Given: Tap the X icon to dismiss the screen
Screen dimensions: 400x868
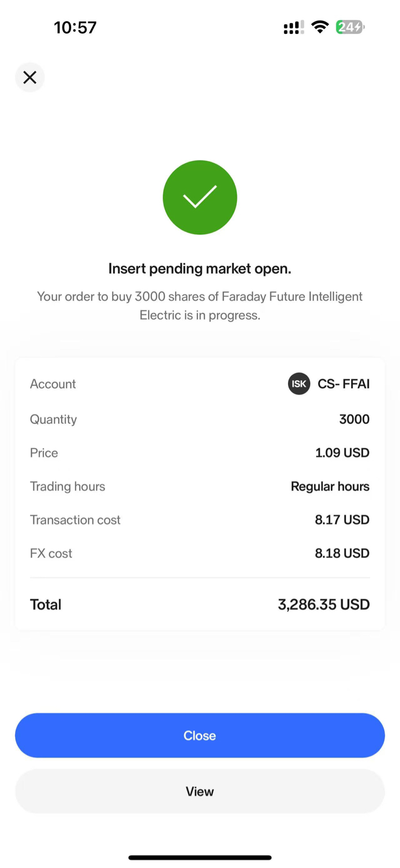Looking at the screenshot, I should [x=30, y=77].
